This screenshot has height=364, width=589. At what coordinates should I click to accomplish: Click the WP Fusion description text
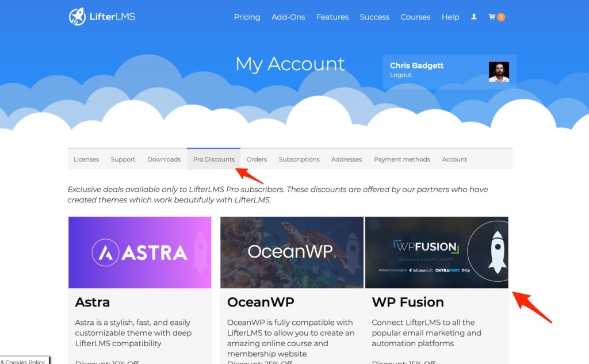point(426,333)
